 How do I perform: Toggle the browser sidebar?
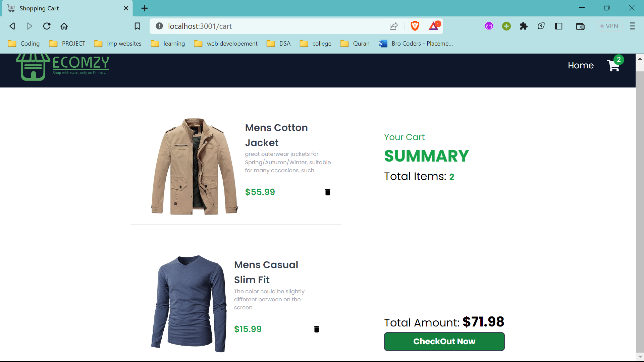coord(559,26)
